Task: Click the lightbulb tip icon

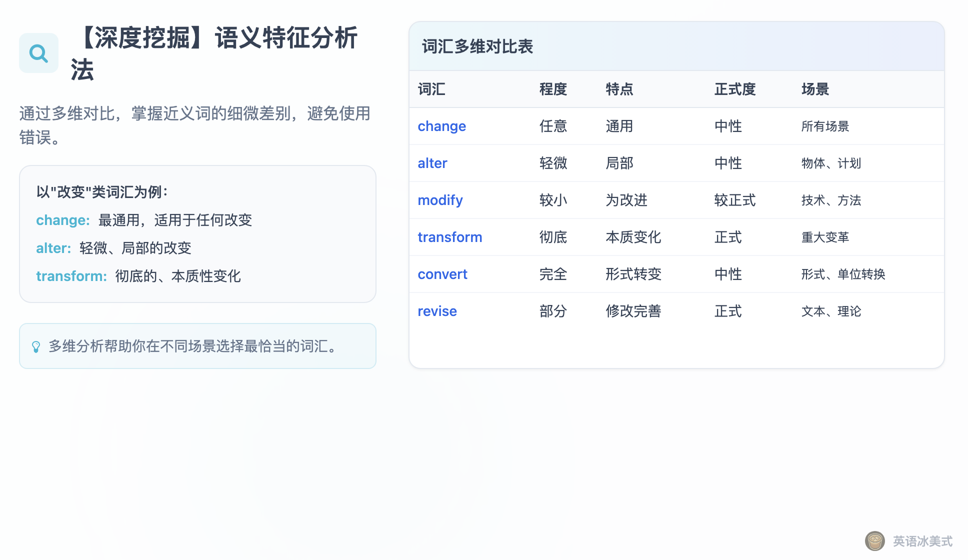Action: [36, 346]
